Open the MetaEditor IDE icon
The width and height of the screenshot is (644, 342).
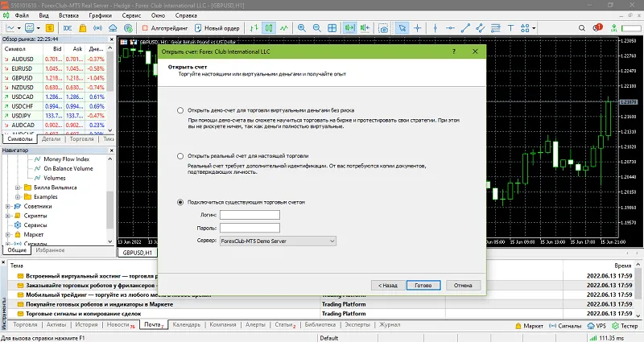coord(68,28)
